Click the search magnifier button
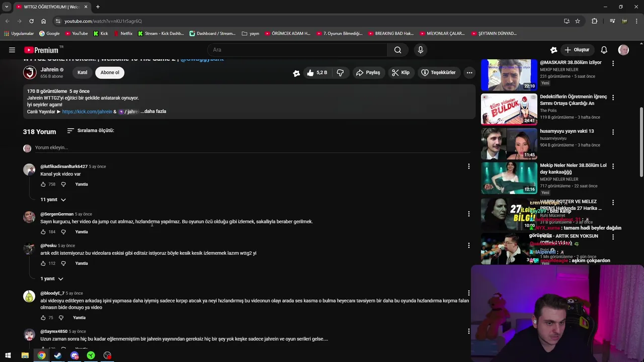This screenshot has width=644, height=362. 398,50
